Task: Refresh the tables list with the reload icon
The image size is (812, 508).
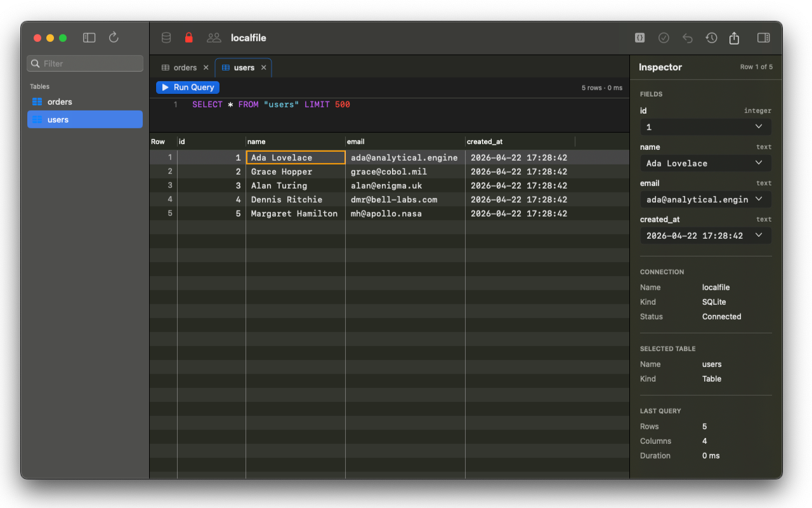Action: point(114,37)
